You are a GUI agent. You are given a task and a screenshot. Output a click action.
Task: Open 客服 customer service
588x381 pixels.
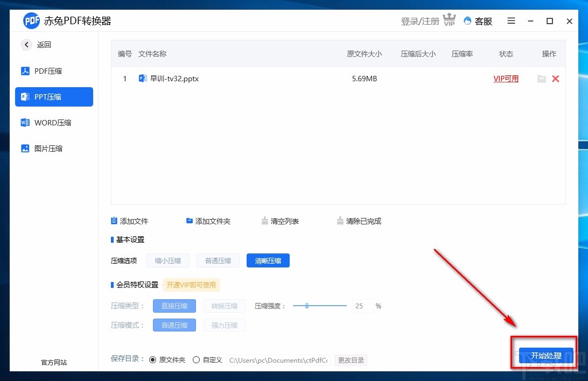point(477,21)
